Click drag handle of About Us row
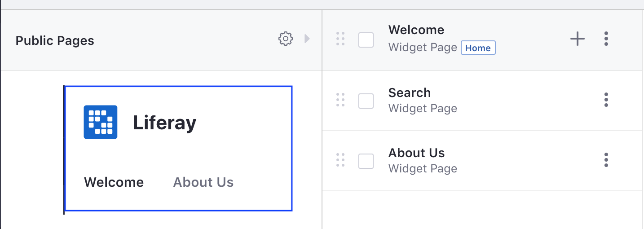The width and height of the screenshot is (644, 229). (x=340, y=160)
